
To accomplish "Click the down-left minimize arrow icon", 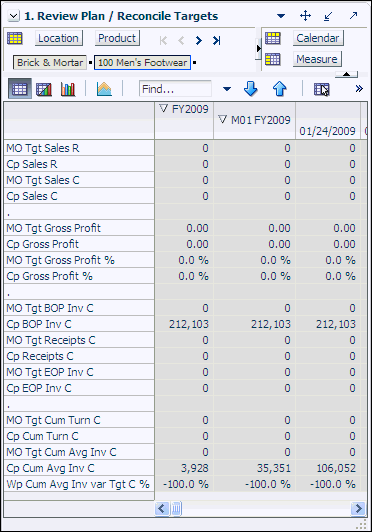I will tap(328, 16).
